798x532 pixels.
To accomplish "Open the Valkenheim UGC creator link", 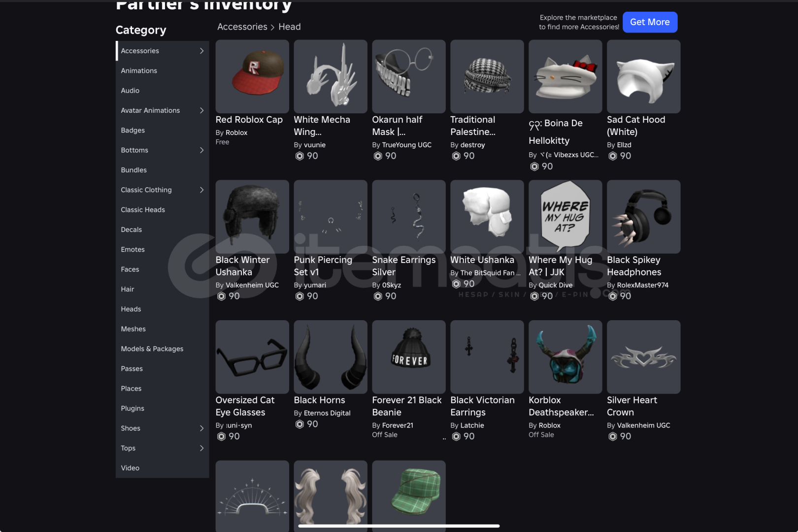I will pos(252,285).
